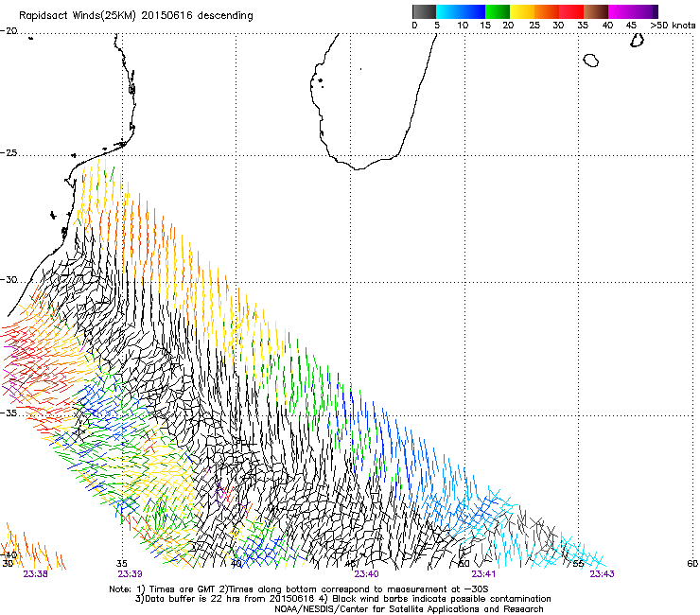Click the '10' legend tick label

coord(463,26)
